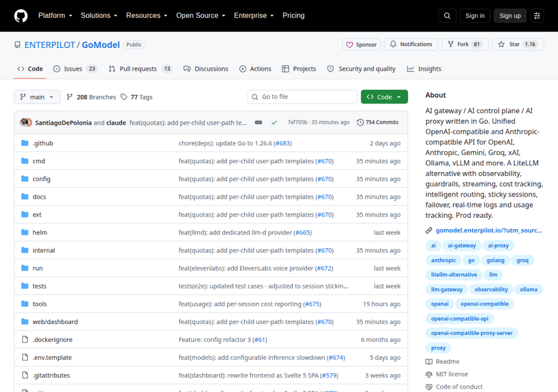Click the repository book icon beside ENTERPILOT
Screen dimensions: 558x392
(17, 45)
